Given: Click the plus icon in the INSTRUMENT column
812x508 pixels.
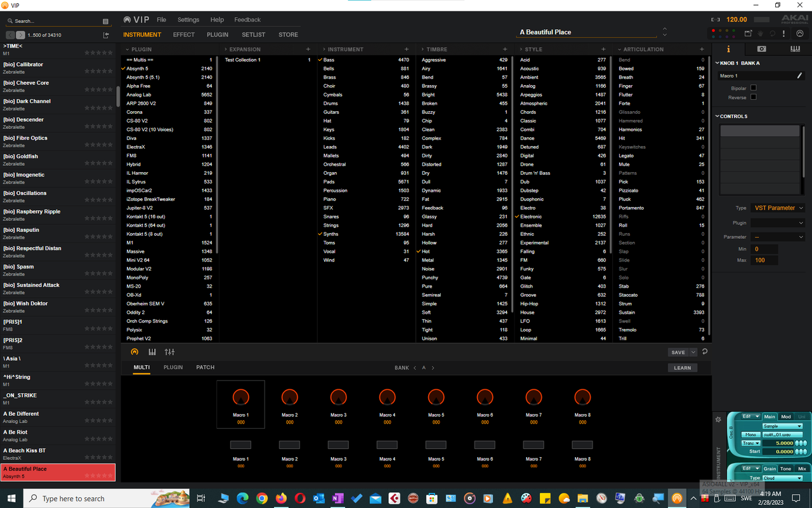Looking at the screenshot, I should tap(407, 49).
